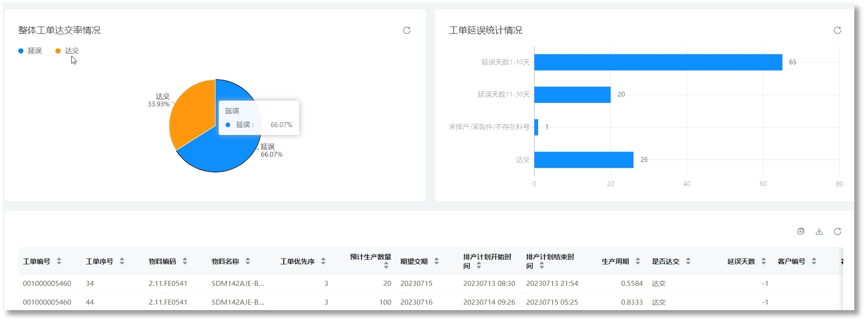Sort by 期望交期 column arrows

437,261
